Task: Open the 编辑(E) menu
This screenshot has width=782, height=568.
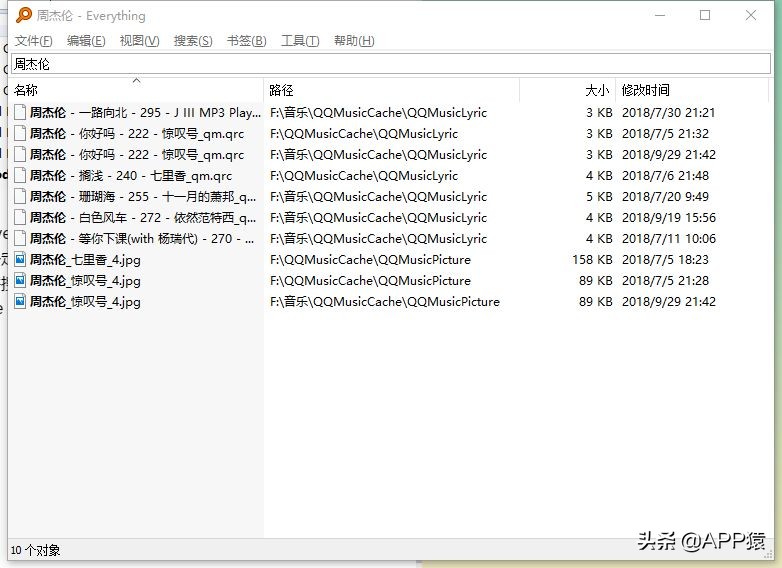Action: point(86,41)
